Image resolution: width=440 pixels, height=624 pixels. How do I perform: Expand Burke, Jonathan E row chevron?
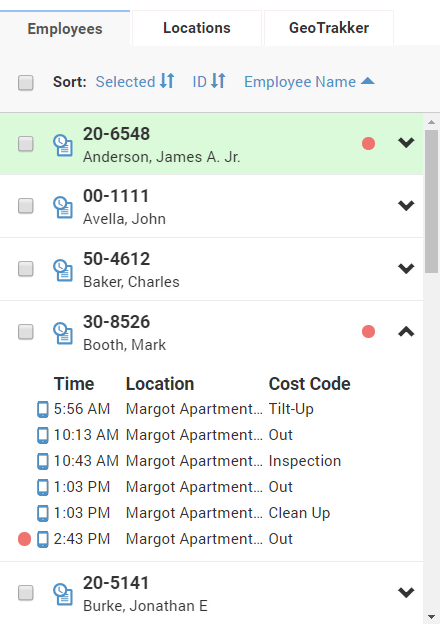pos(406,592)
